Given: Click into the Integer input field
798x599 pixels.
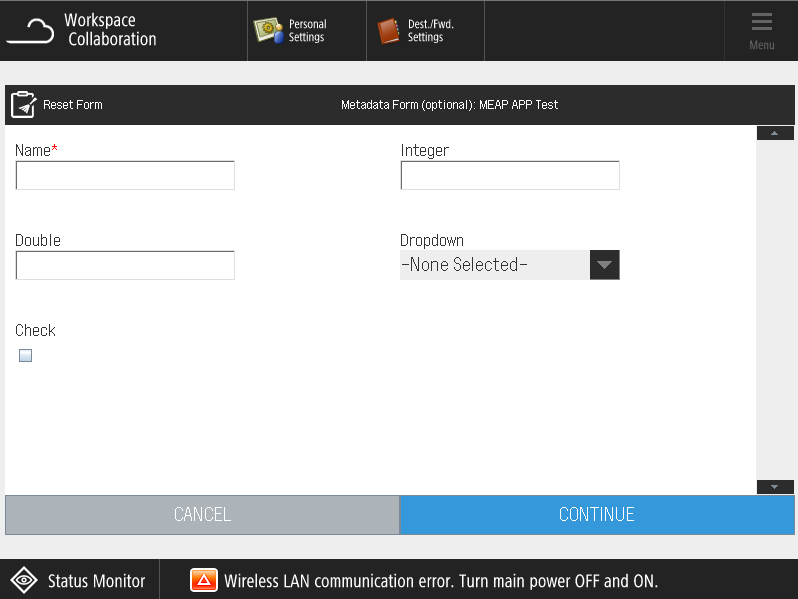Looking at the screenshot, I should tap(510, 176).
